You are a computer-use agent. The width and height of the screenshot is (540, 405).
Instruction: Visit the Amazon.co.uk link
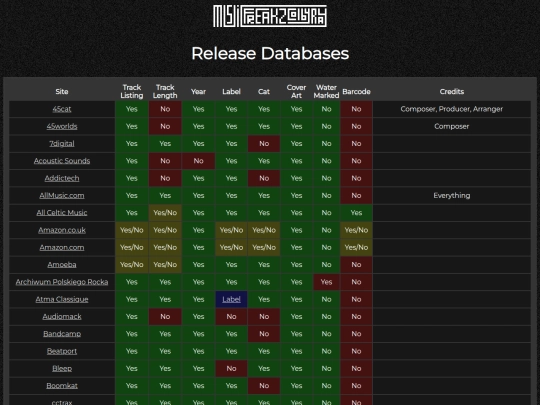[x=62, y=230]
